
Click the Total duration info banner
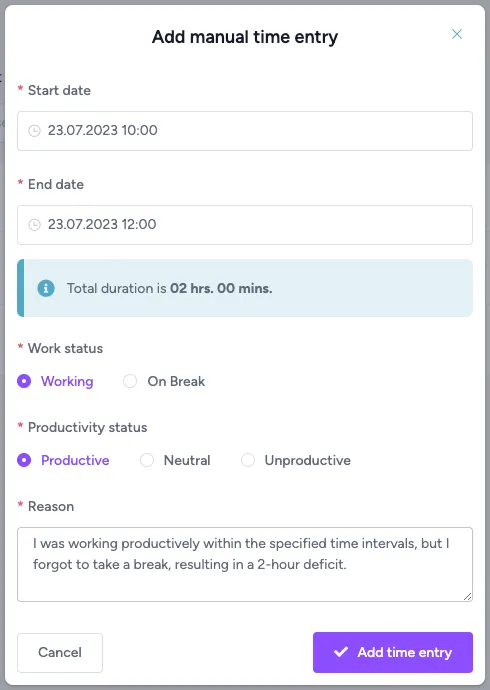click(245, 288)
